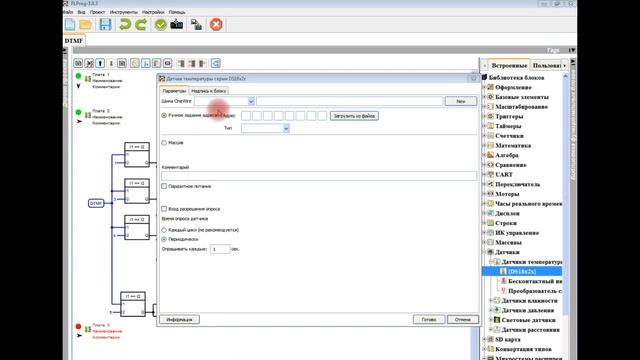
Task: Expand the Математика tree node
Action: click(x=484, y=145)
